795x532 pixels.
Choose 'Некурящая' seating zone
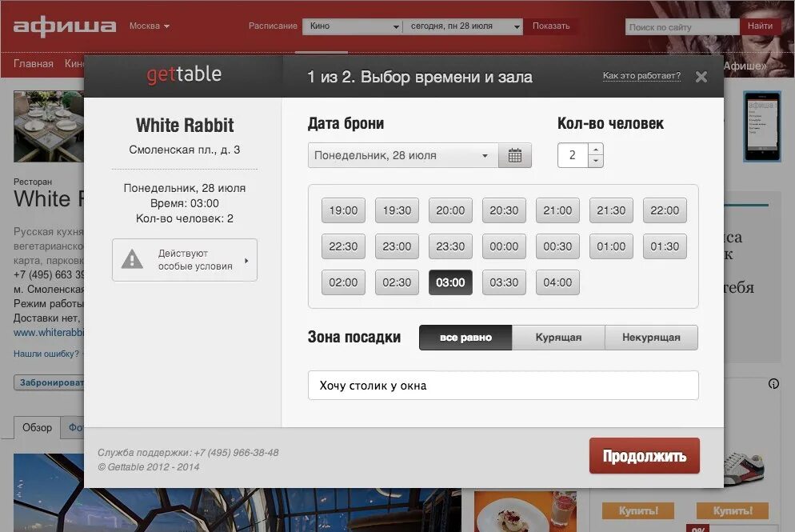click(651, 338)
